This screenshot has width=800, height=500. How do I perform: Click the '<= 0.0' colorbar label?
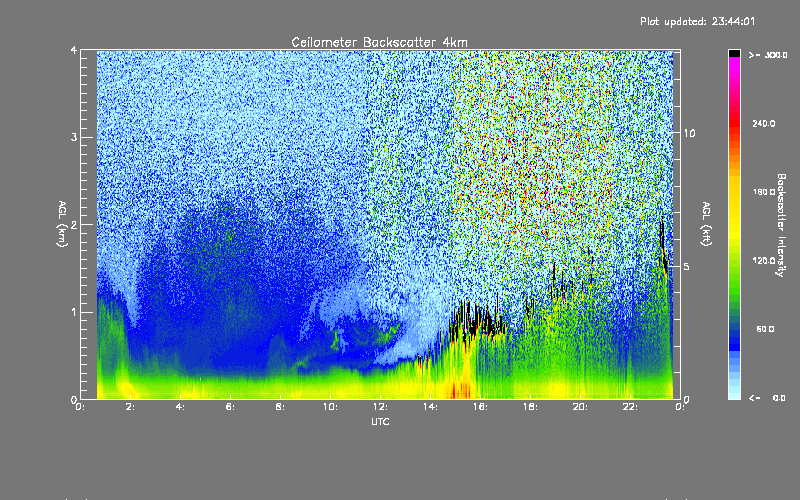[x=768, y=398]
